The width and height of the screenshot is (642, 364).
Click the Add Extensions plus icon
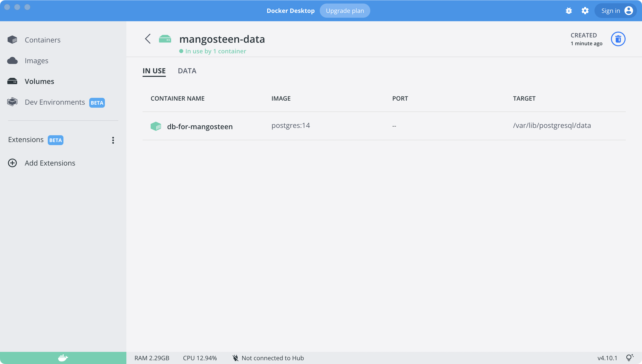point(12,163)
